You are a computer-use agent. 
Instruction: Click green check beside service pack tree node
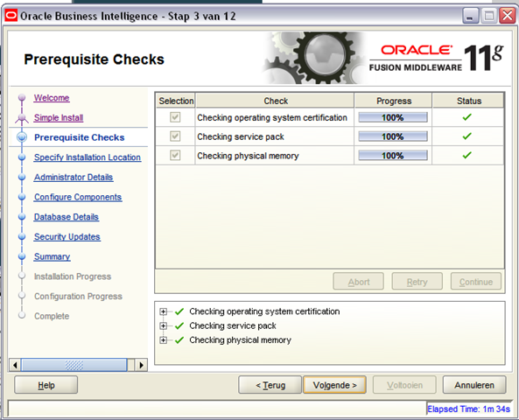point(179,325)
